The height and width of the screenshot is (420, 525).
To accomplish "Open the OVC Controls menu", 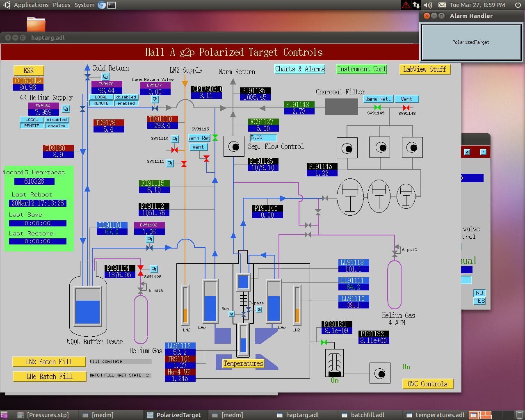I will 427,384.
